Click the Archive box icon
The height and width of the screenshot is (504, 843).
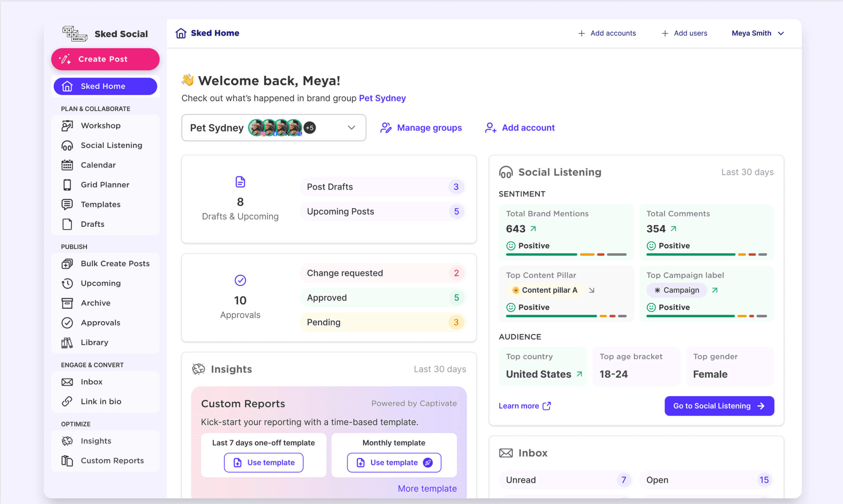(67, 303)
